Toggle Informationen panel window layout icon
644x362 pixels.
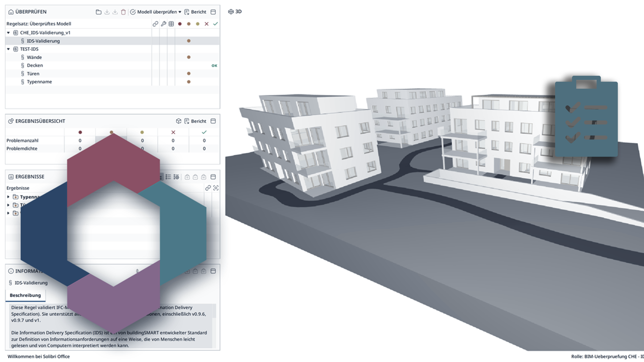tap(213, 271)
